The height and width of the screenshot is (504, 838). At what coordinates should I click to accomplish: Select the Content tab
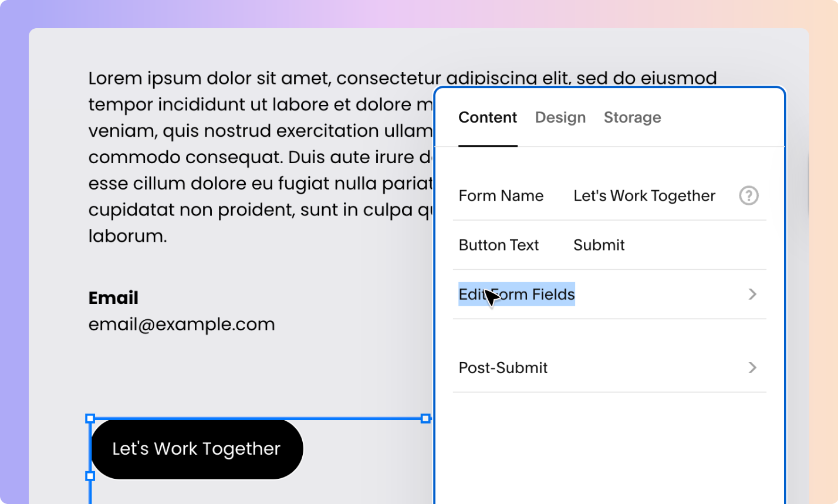[x=488, y=117]
